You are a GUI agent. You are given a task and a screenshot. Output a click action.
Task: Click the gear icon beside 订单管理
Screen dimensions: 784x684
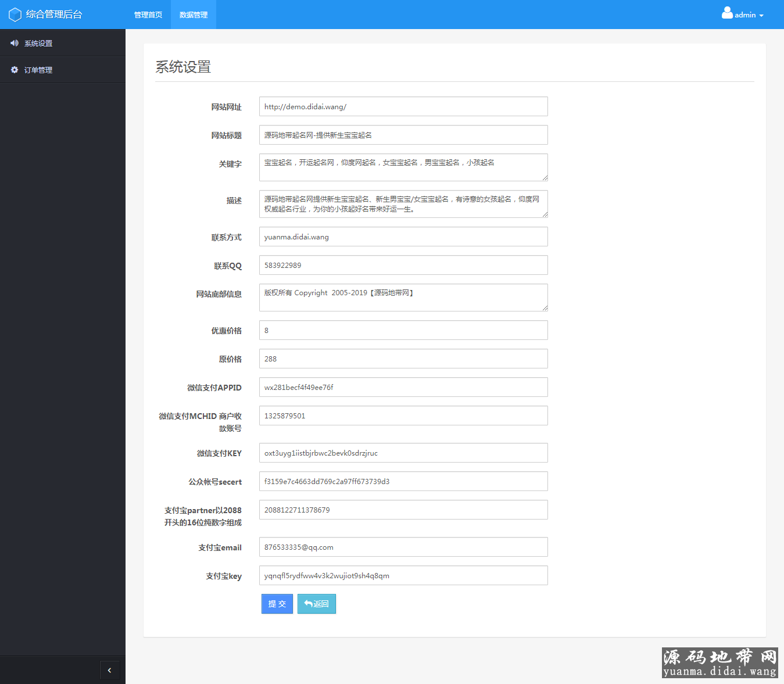(15, 70)
